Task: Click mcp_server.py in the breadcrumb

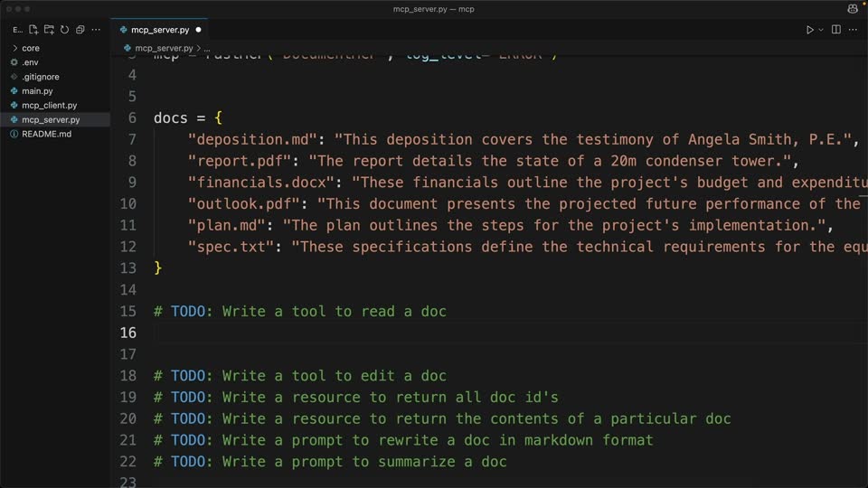Action: pyautogui.click(x=164, y=48)
